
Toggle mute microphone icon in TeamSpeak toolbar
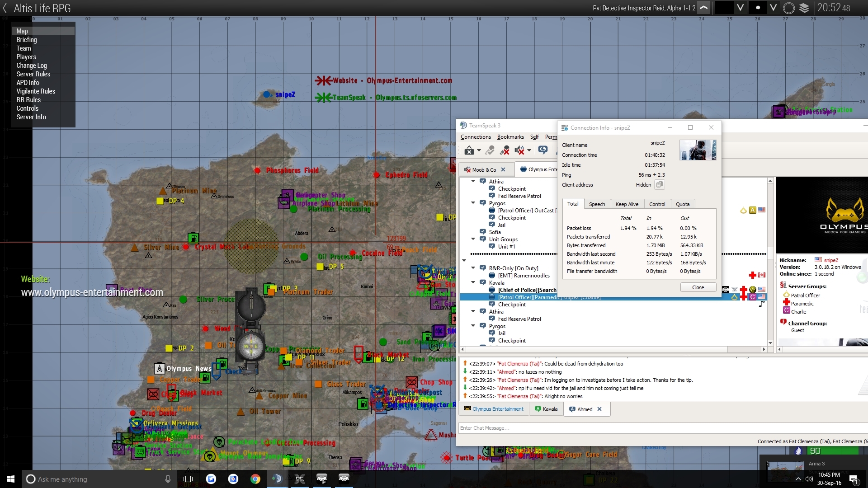(x=505, y=150)
